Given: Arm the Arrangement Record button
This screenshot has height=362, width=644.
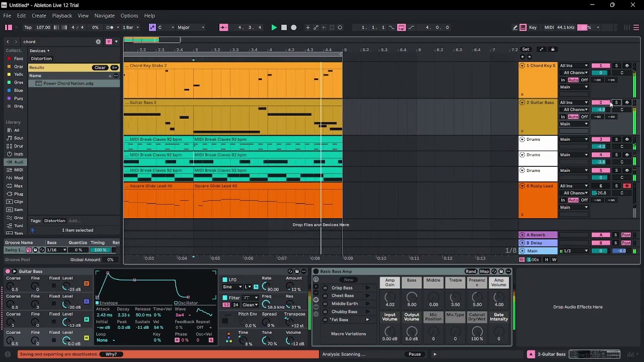Looking at the screenshot, I should (x=294, y=28).
